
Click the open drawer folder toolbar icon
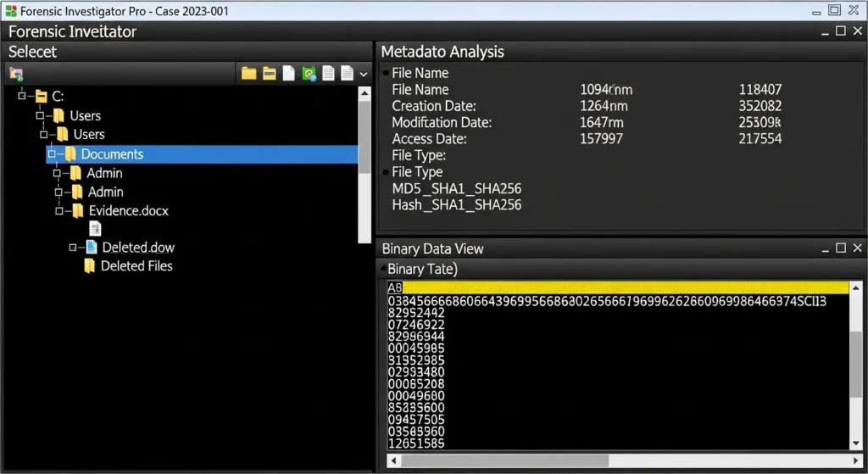coord(269,73)
